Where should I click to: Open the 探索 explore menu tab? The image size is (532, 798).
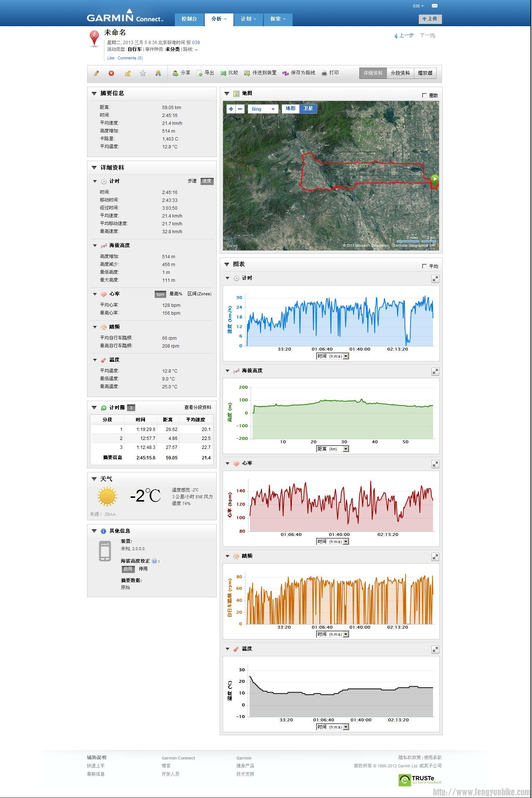tap(278, 19)
